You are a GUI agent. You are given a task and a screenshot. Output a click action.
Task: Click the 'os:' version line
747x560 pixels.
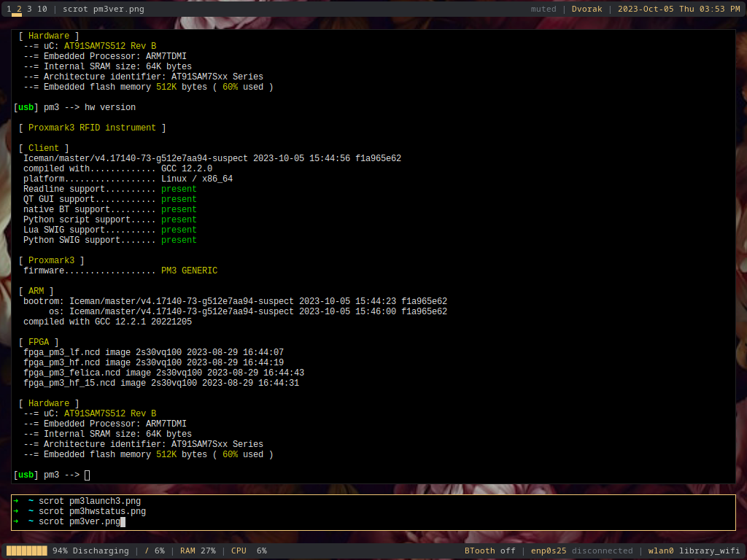tap(248, 312)
